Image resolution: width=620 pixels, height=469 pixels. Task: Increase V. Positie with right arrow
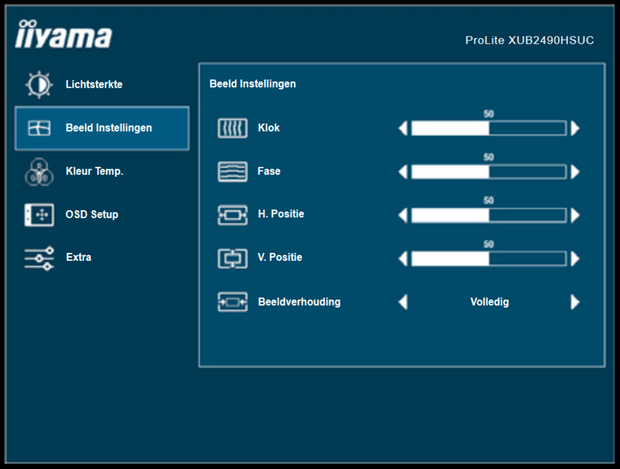point(575,259)
